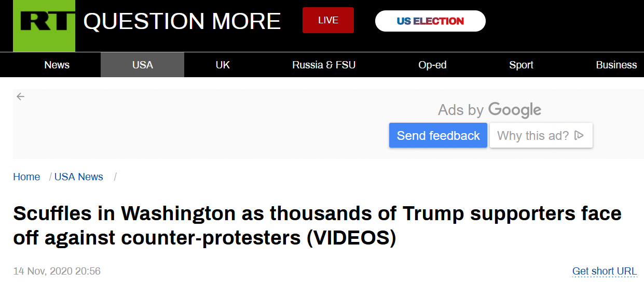
Task: Open the Business section
Action: (616, 65)
